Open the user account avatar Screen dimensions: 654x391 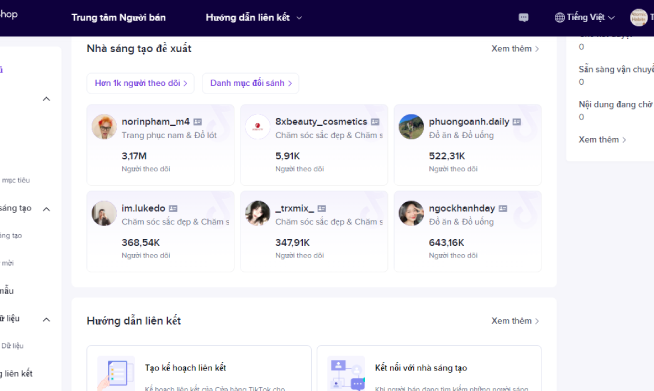[x=639, y=18]
